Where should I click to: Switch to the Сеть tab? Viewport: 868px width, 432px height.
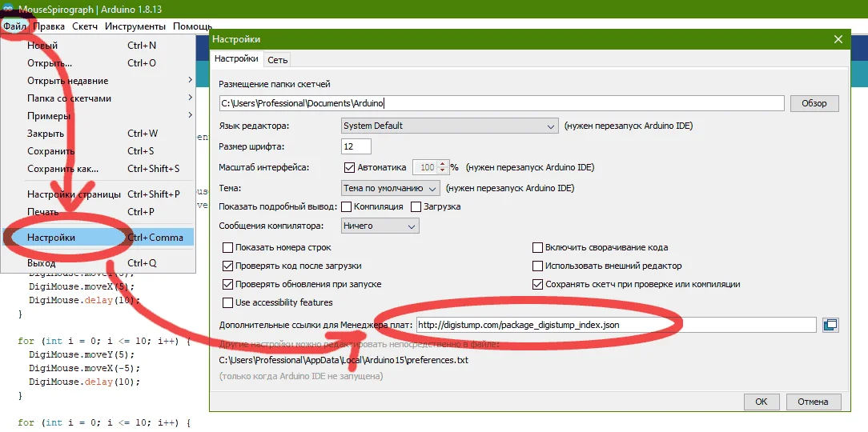pyautogui.click(x=277, y=60)
